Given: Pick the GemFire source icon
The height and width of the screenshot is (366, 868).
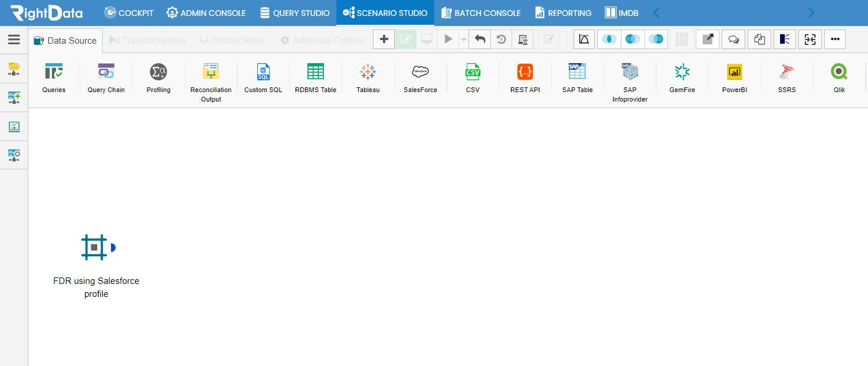Looking at the screenshot, I should 682,72.
